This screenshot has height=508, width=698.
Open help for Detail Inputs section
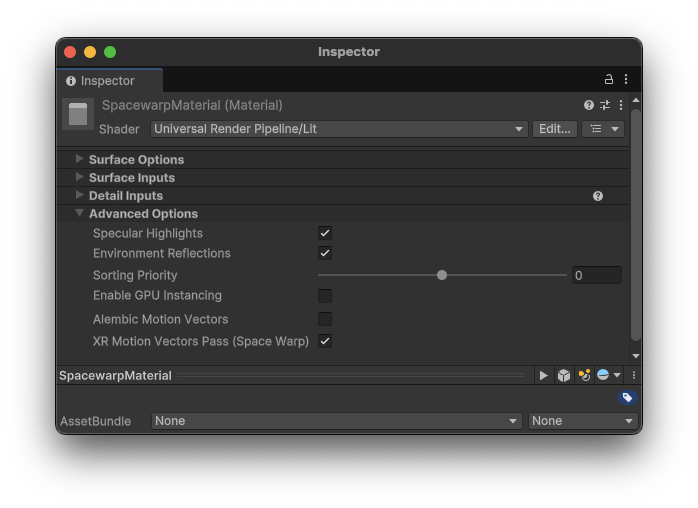(x=598, y=196)
